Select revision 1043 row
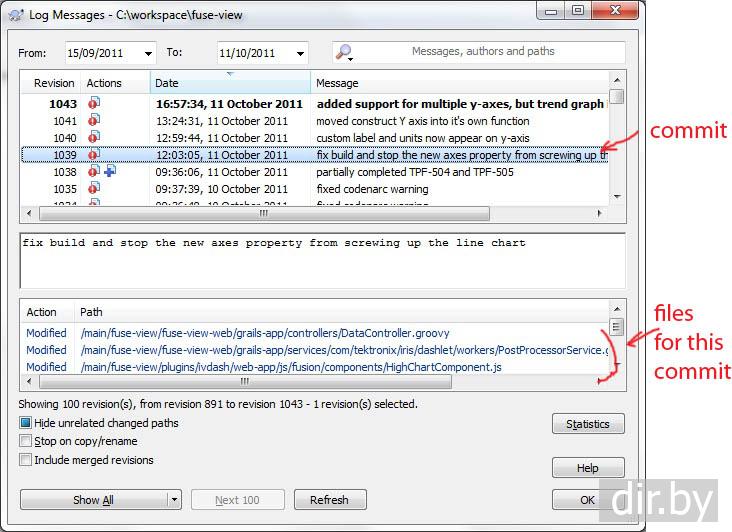Viewport: 732px width, 532px height. (x=314, y=104)
